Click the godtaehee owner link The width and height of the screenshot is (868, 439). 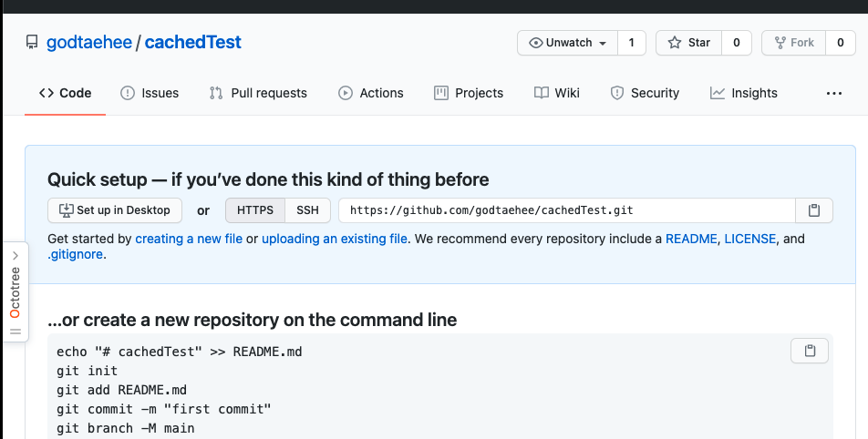[89, 43]
